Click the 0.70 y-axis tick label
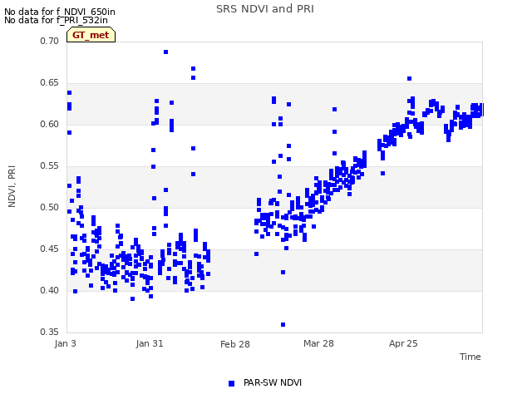 [50, 41]
